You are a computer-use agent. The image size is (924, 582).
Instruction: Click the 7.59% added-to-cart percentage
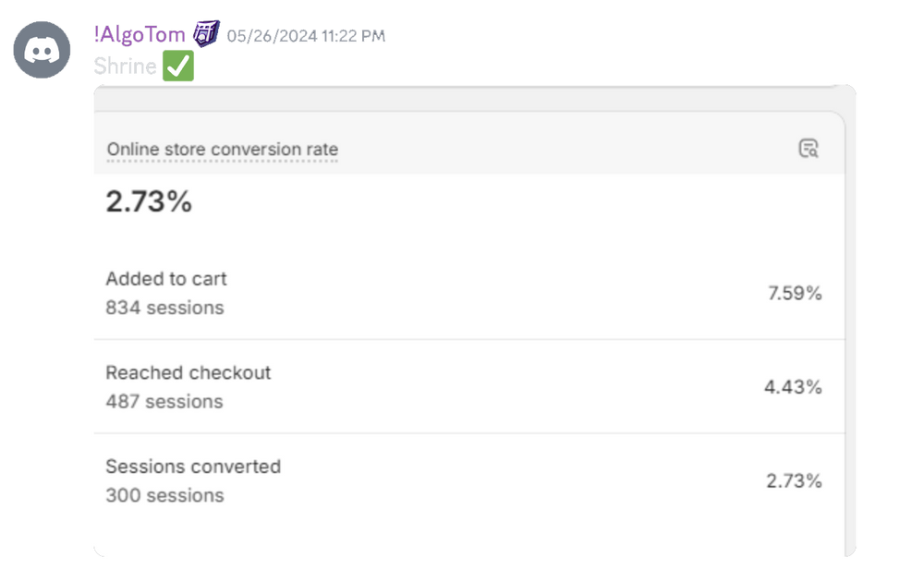pos(795,294)
